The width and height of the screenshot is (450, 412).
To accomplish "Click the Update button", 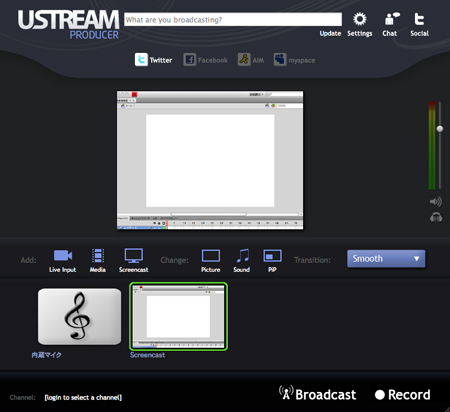I will 330,33.
